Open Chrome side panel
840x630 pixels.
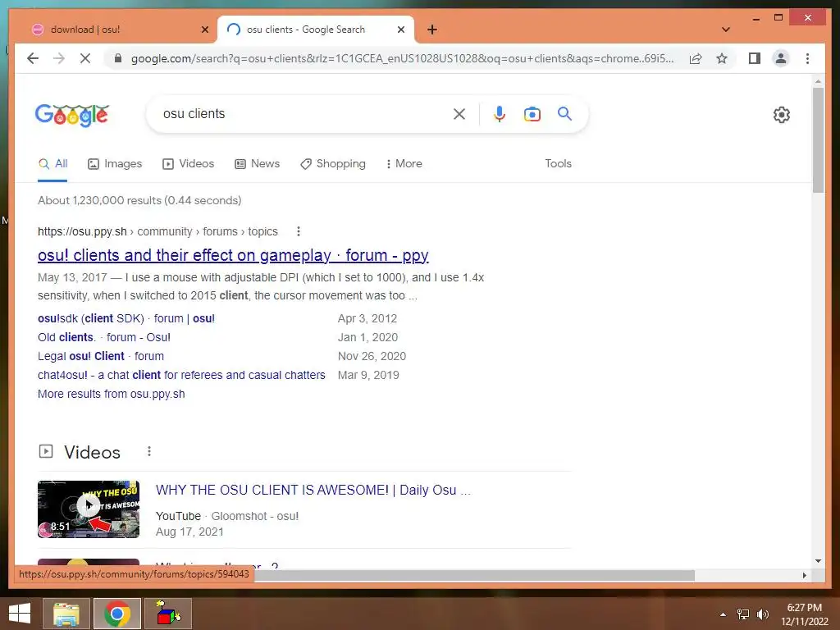[x=755, y=58]
